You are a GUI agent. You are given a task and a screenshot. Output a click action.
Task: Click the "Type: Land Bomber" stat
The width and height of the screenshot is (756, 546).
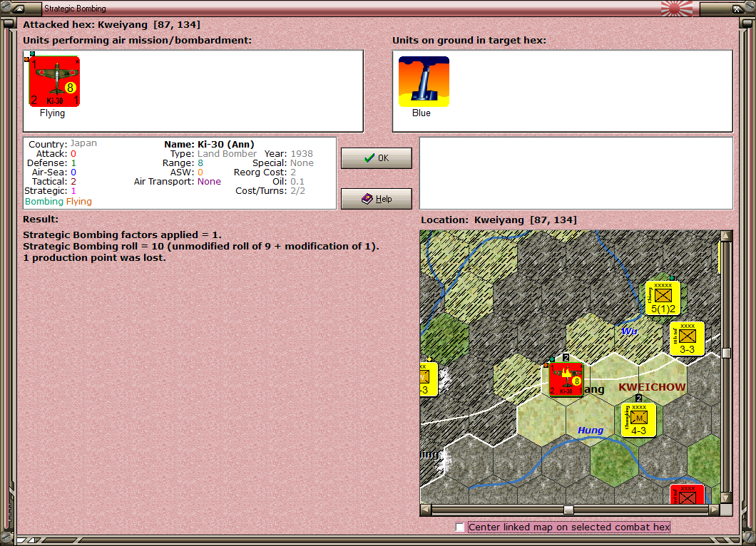(213, 154)
